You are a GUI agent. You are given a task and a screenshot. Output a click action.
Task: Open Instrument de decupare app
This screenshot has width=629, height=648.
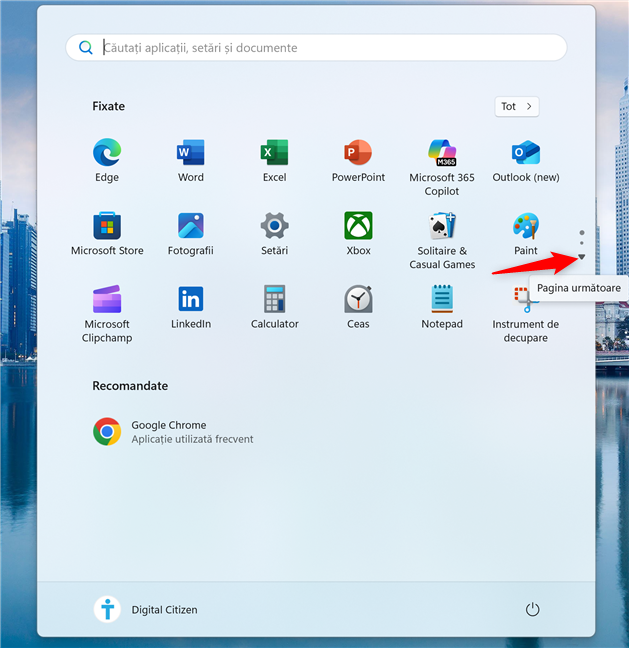[x=526, y=314]
